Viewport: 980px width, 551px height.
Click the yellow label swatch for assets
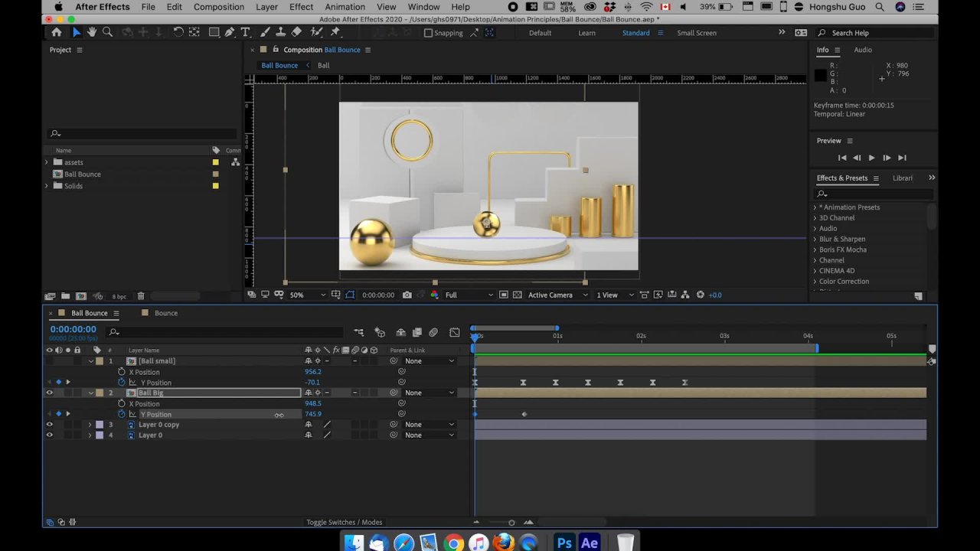click(215, 162)
